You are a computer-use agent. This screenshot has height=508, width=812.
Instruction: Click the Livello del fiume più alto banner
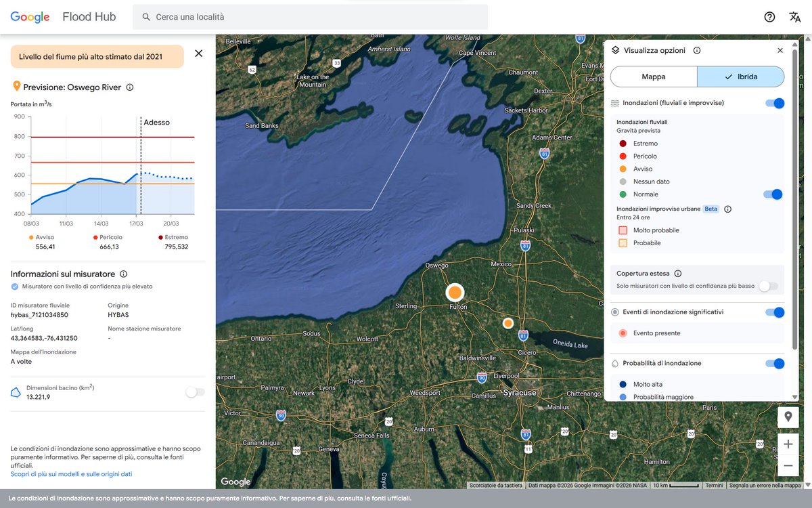coord(97,57)
